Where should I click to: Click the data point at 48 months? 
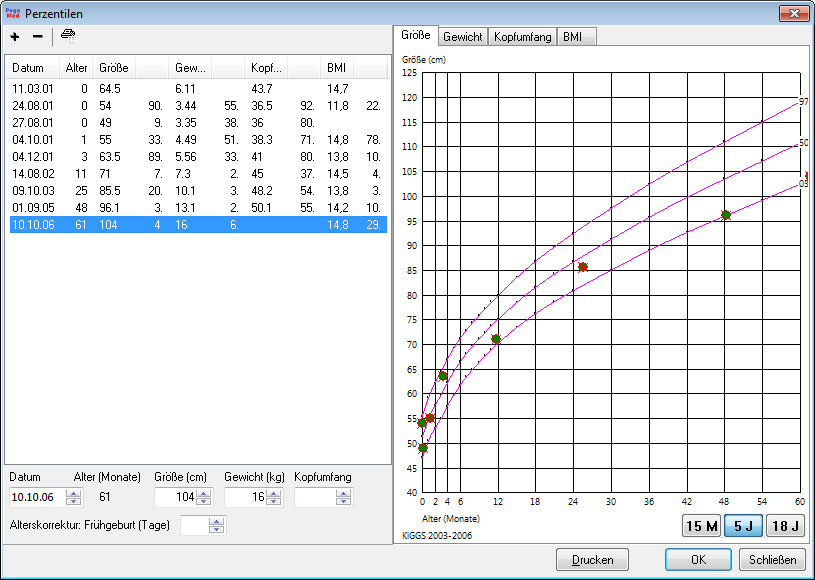pos(726,215)
